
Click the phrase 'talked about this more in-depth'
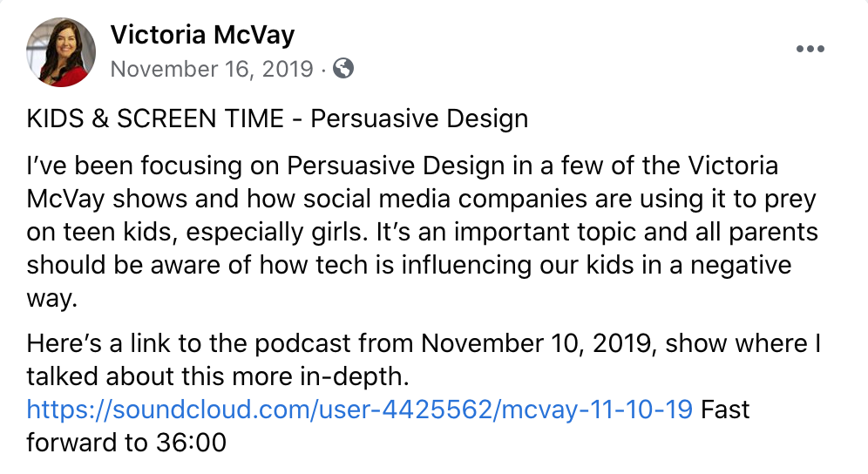[218, 376]
